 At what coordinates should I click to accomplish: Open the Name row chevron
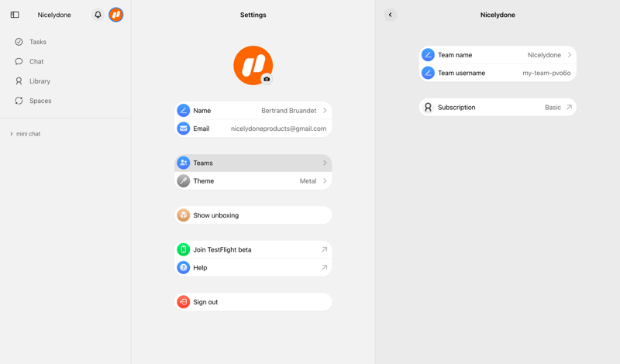pyautogui.click(x=325, y=111)
